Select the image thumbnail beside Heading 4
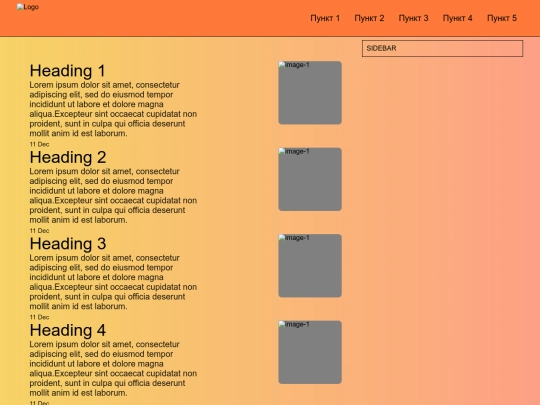Image resolution: width=540 pixels, height=405 pixels. pyautogui.click(x=310, y=352)
